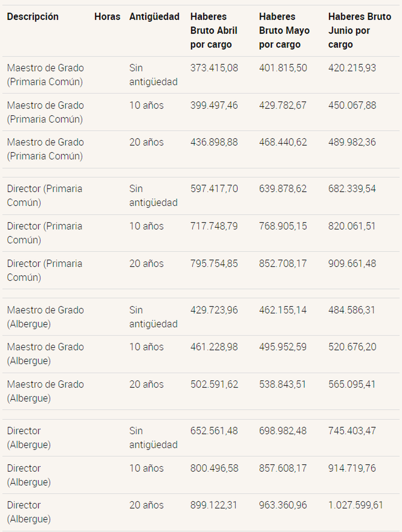The width and height of the screenshot is (402, 532).
Task: Select the value 450.067,88
Action: pyautogui.click(x=352, y=105)
